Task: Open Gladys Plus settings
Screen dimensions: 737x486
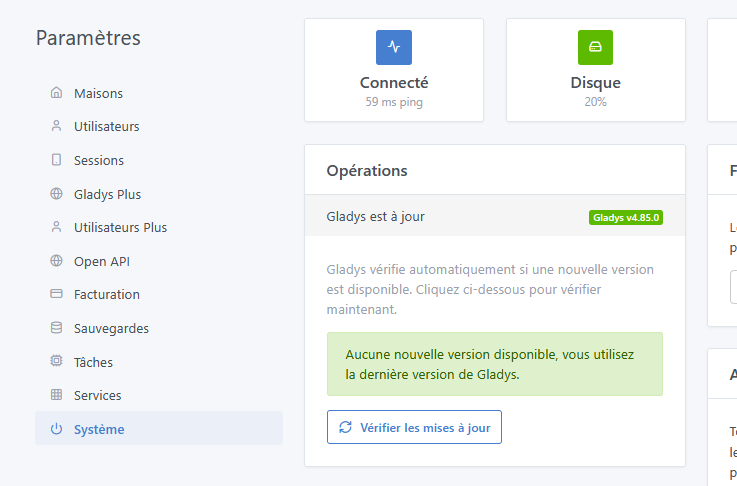Action: coord(159,194)
